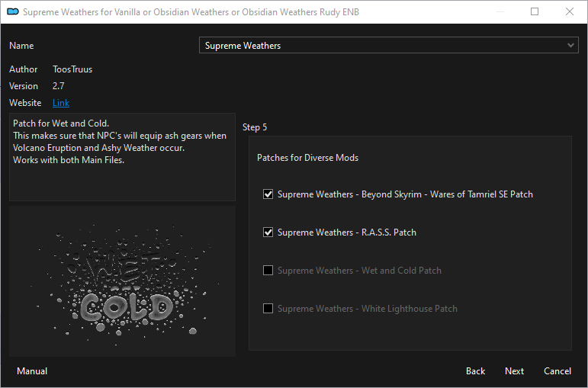Click the Mod Organizer icon in title bar
This screenshot has height=388, width=588.
point(13,12)
